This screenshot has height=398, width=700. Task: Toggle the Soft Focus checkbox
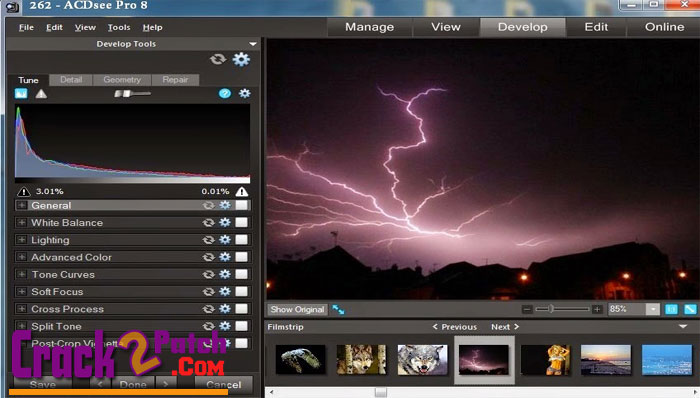(x=242, y=291)
